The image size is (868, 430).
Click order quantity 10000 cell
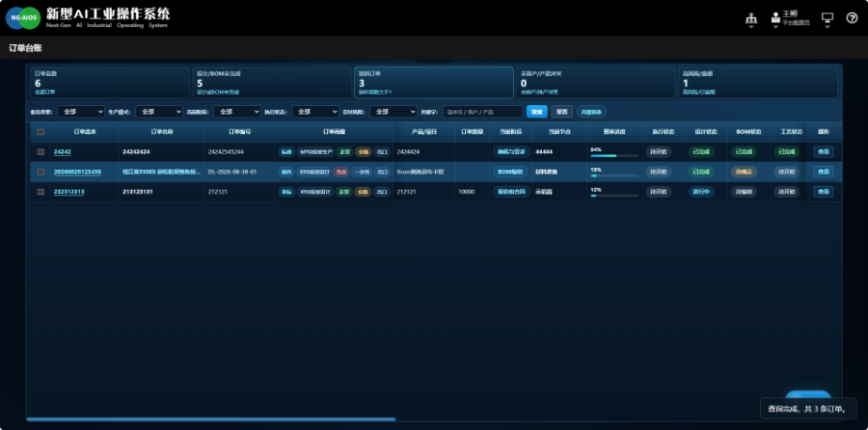tap(467, 192)
